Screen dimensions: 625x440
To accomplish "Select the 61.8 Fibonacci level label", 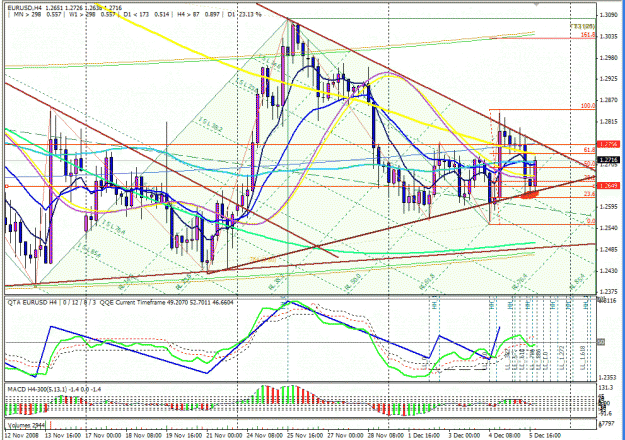I will (589, 150).
